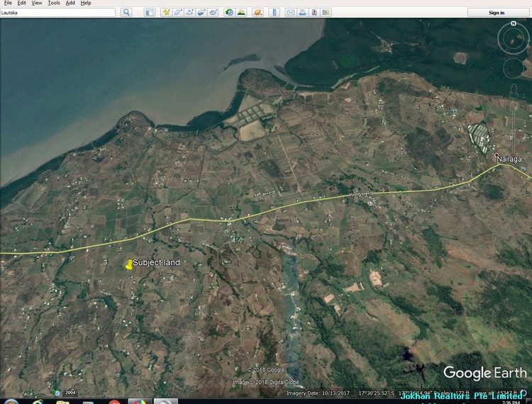Click the N compass north marker

click(513, 24)
